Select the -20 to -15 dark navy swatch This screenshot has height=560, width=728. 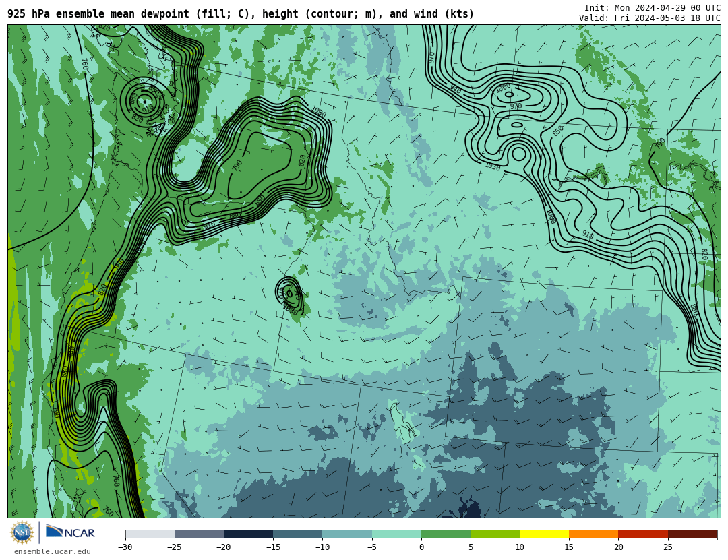(x=248, y=534)
